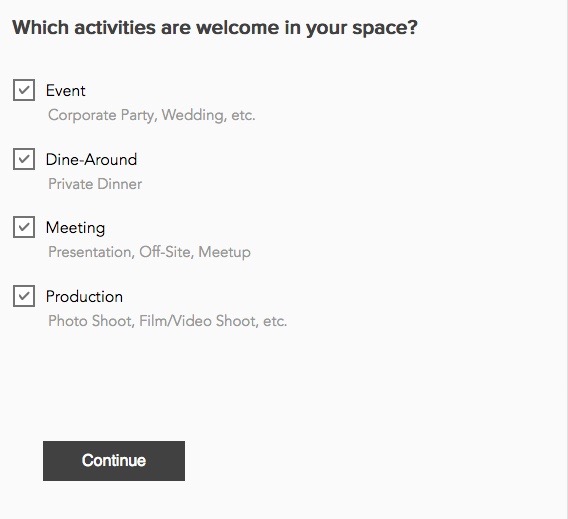Screen dimensions: 568x519
Task: Click the Continue button
Action: pos(114,461)
